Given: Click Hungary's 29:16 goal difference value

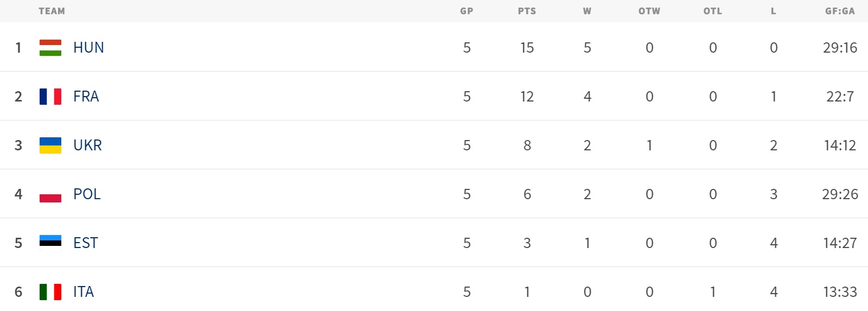Looking at the screenshot, I should 840,48.
